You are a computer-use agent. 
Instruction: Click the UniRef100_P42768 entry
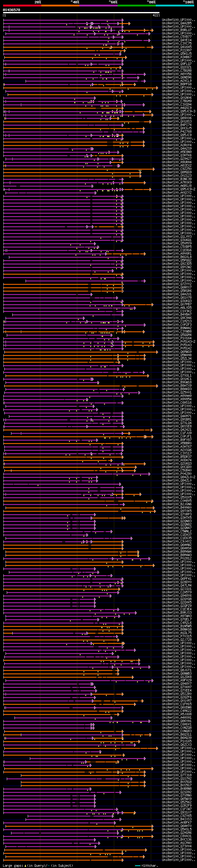(x=176, y=132)
